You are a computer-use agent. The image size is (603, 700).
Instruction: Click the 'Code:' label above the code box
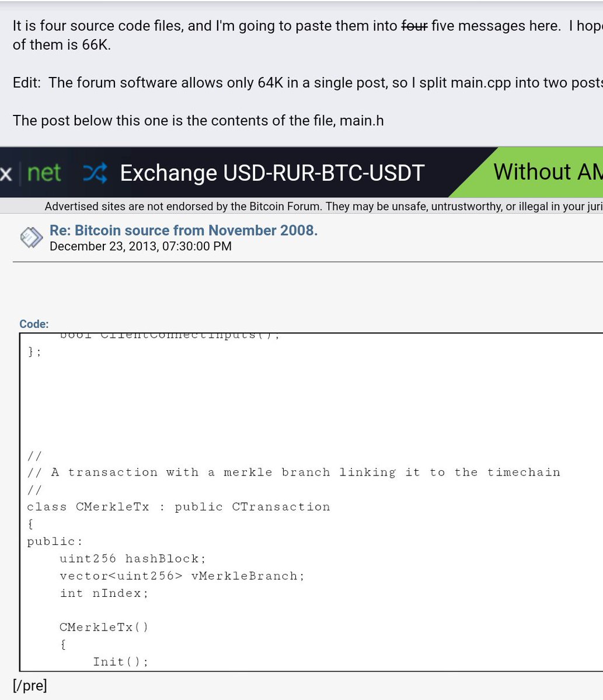[34, 324]
